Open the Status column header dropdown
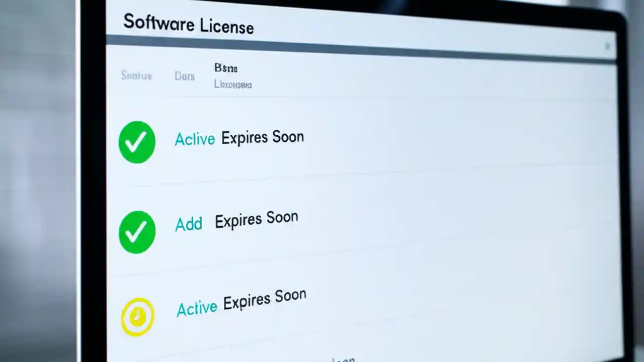644x362 pixels. tap(136, 76)
